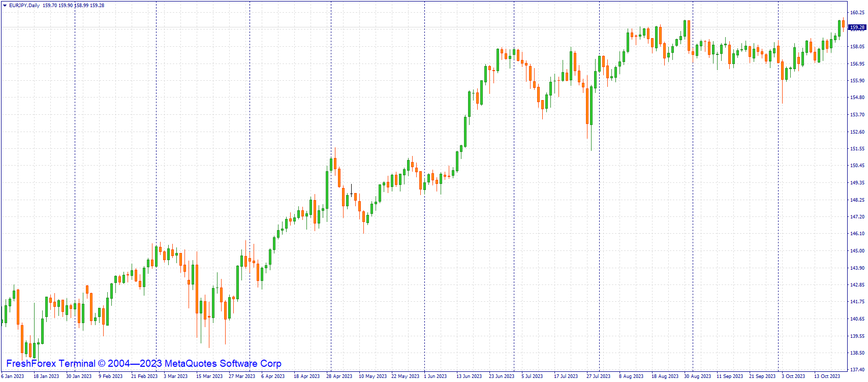Click the 148.25 price scale label

coord(857,200)
